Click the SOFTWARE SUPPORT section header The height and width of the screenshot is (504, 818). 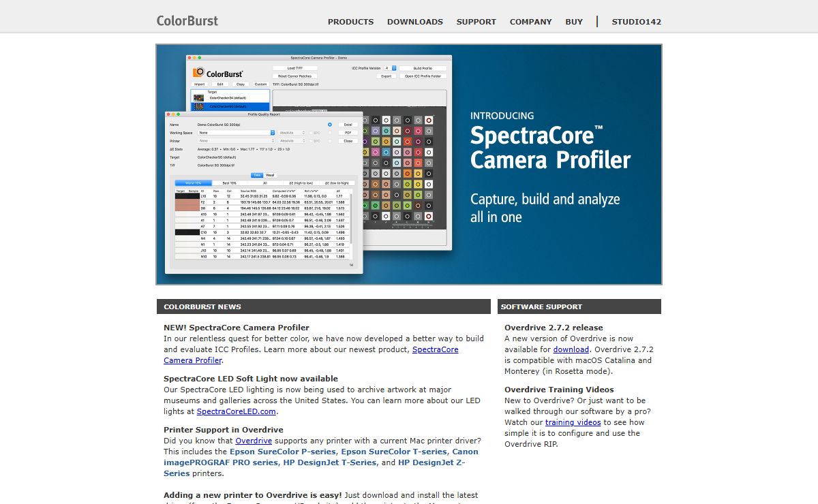[x=579, y=306]
